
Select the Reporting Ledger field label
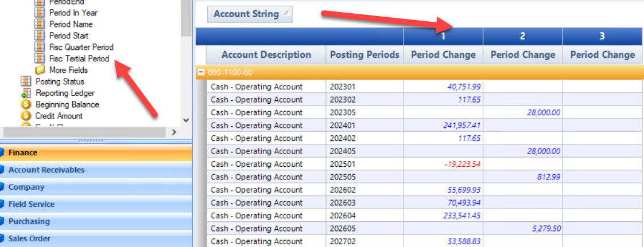[65, 93]
